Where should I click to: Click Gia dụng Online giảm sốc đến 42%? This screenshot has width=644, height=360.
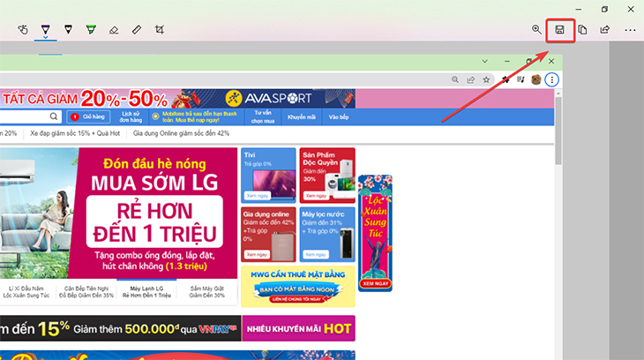point(181,133)
